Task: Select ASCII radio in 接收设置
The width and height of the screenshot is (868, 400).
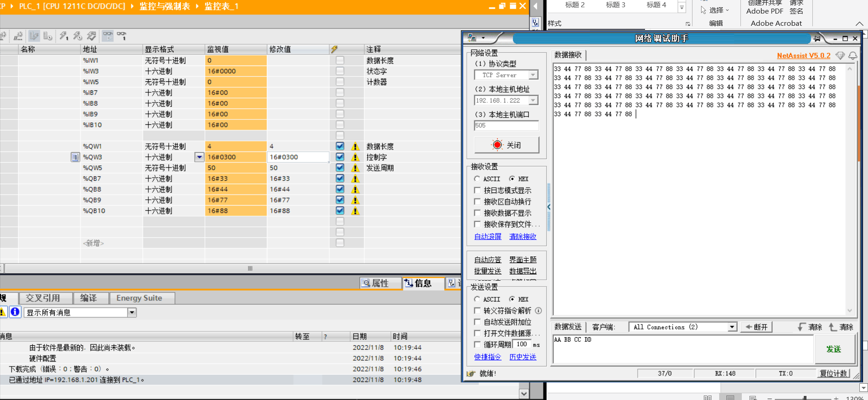Action: pos(477,179)
